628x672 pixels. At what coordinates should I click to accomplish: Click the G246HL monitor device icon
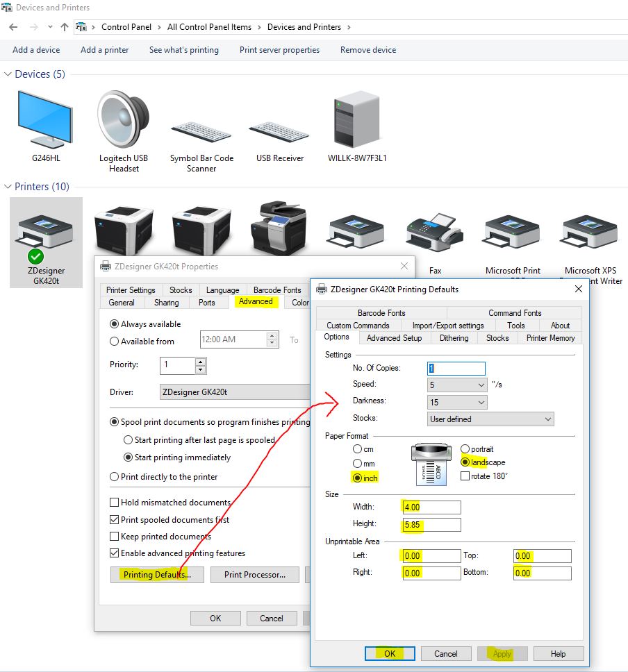coord(45,119)
